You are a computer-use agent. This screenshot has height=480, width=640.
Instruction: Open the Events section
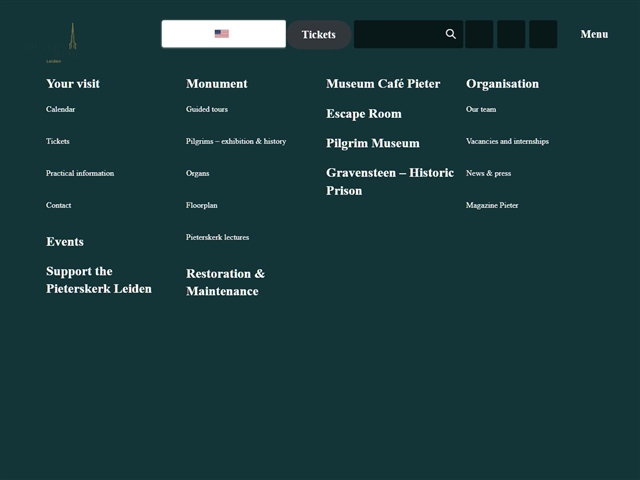coord(65,242)
